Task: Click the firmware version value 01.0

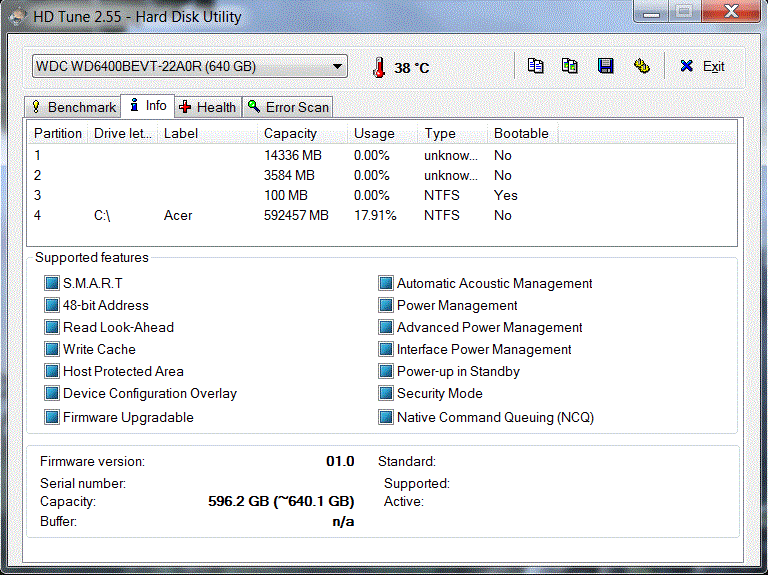Action: (x=340, y=461)
